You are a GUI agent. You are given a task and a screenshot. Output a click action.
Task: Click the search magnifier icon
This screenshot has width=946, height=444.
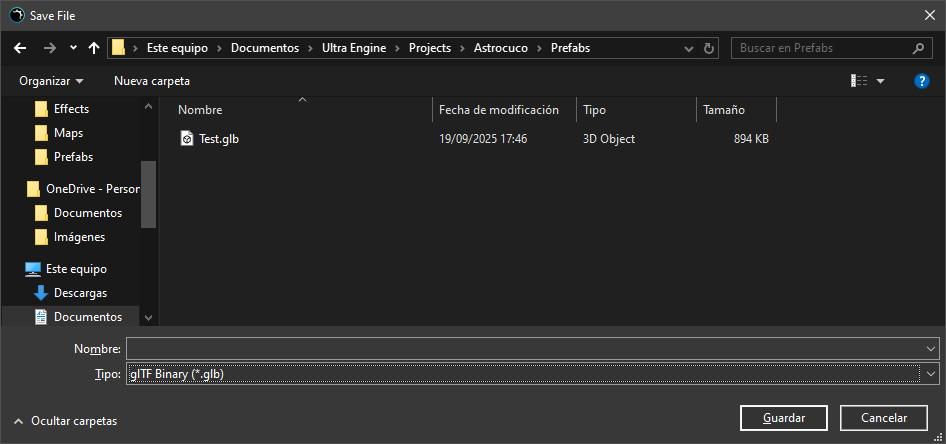click(918, 48)
